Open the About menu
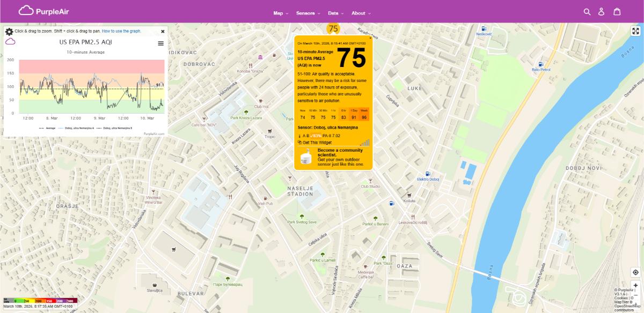The height and width of the screenshot is (313, 644). (x=360, y=13)
